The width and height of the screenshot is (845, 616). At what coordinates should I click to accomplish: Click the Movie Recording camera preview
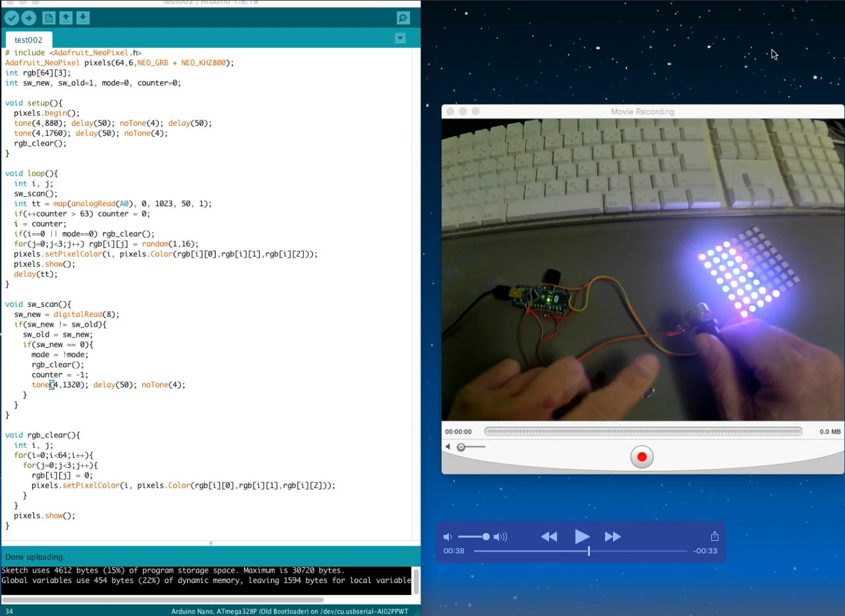coord(643,269)
